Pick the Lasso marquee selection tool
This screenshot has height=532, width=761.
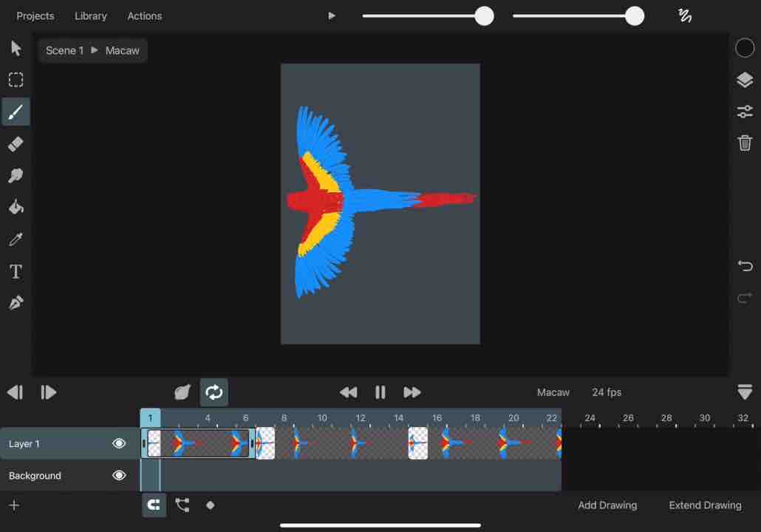point(16,80)
